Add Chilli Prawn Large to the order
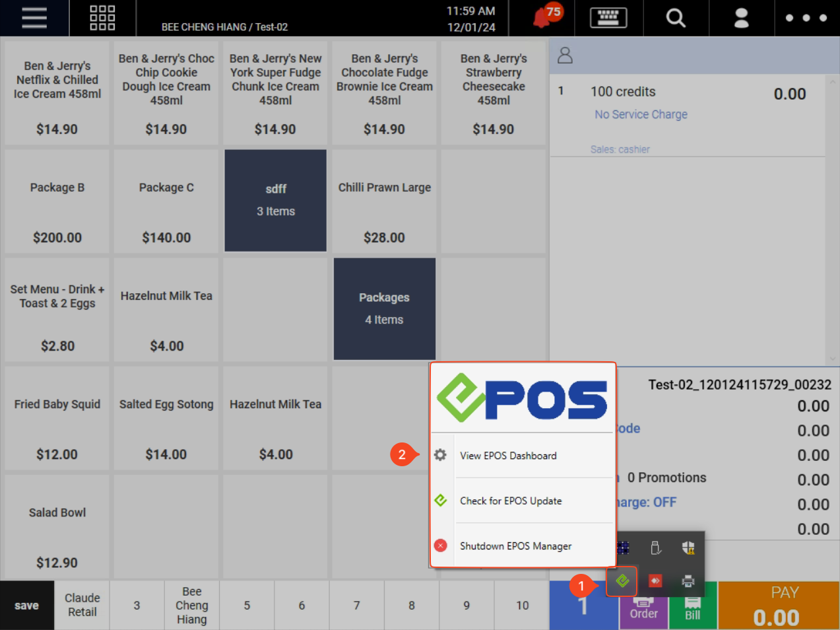The height and width of the screenshot is (630, 840). (385, 201)
